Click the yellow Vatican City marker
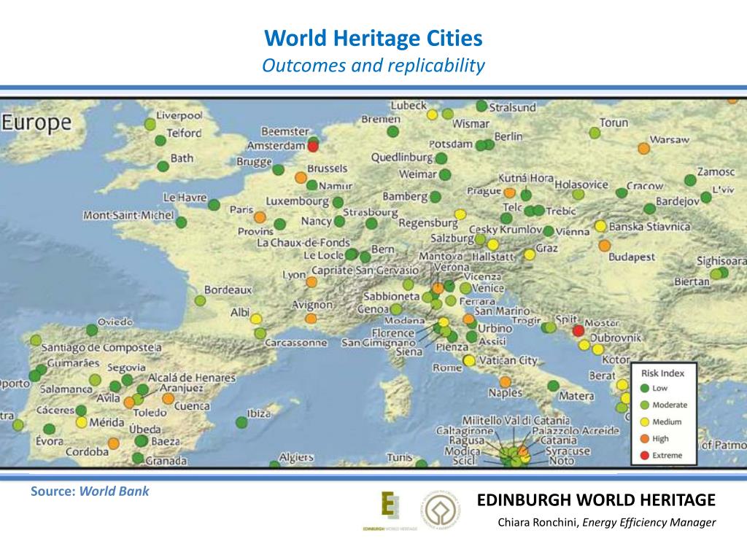This screenshot has width=747, height=560. point(469,360)
